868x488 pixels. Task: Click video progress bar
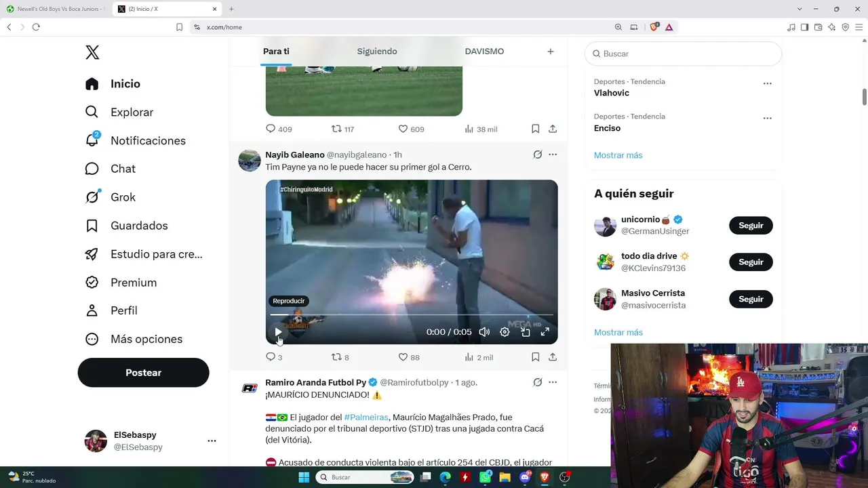point(412,314)
